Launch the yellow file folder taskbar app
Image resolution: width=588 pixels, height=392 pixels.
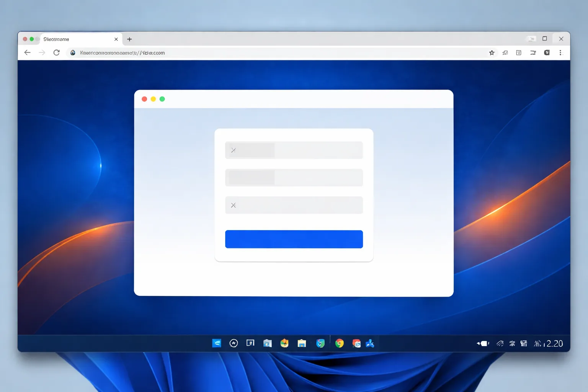302,343
